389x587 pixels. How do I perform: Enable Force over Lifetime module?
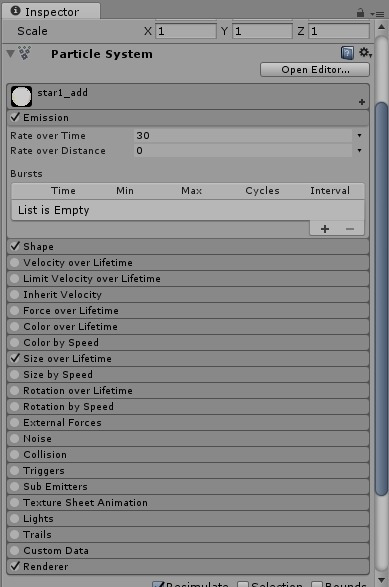[x=15, y=310]
